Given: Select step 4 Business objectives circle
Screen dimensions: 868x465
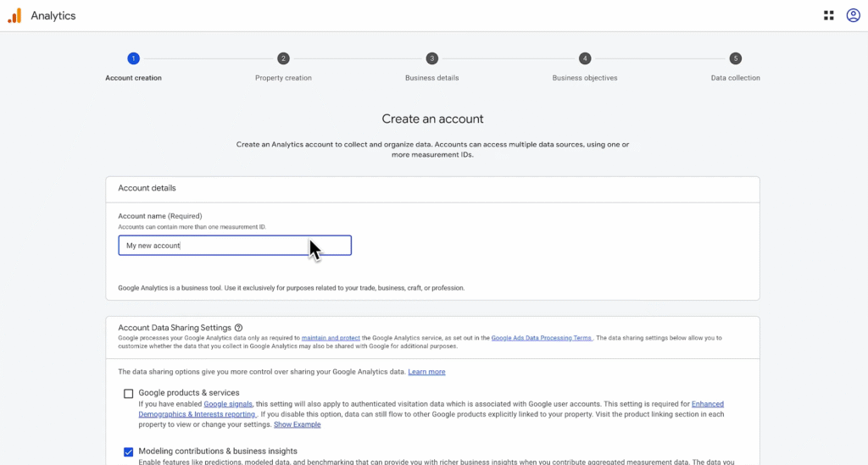Looking at the screenshot, I should point(585,58).
